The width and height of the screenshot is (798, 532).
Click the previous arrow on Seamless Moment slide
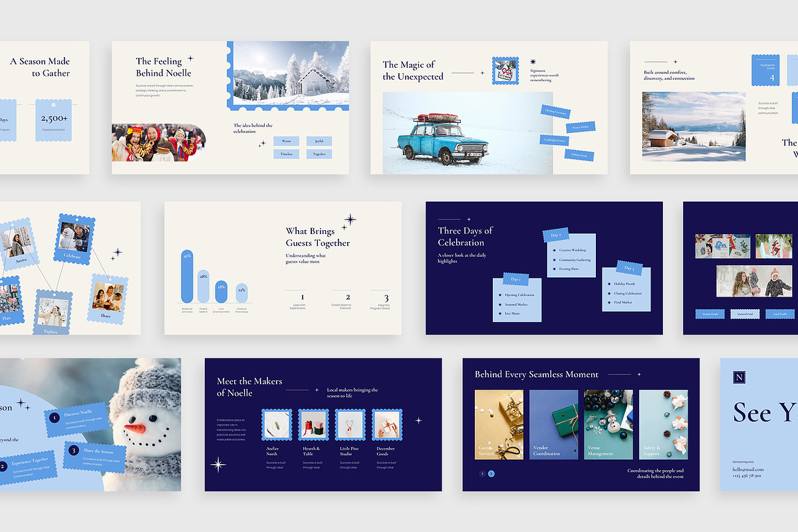click(483, 473)
